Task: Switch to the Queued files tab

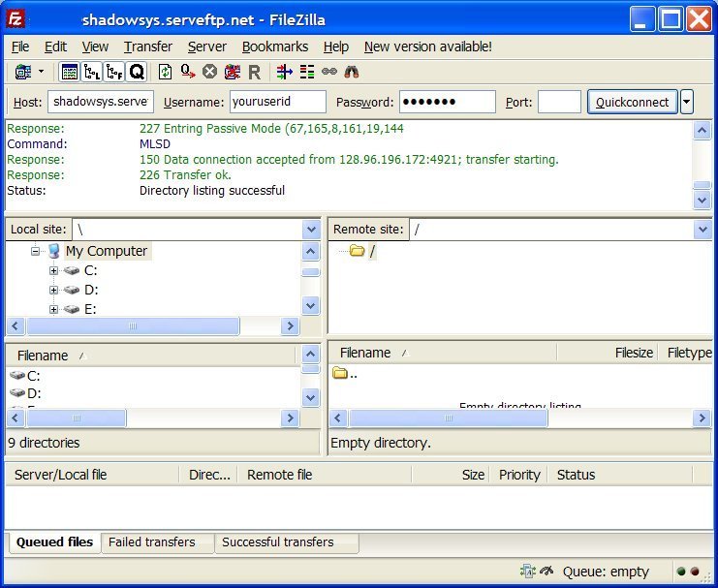Action: coord(54,542)
